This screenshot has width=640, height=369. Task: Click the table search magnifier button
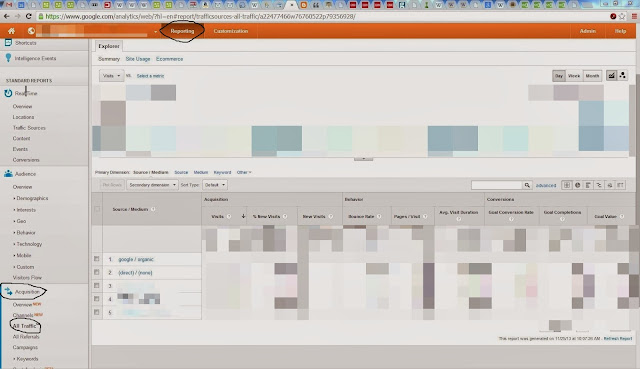[x=527, y=185]
